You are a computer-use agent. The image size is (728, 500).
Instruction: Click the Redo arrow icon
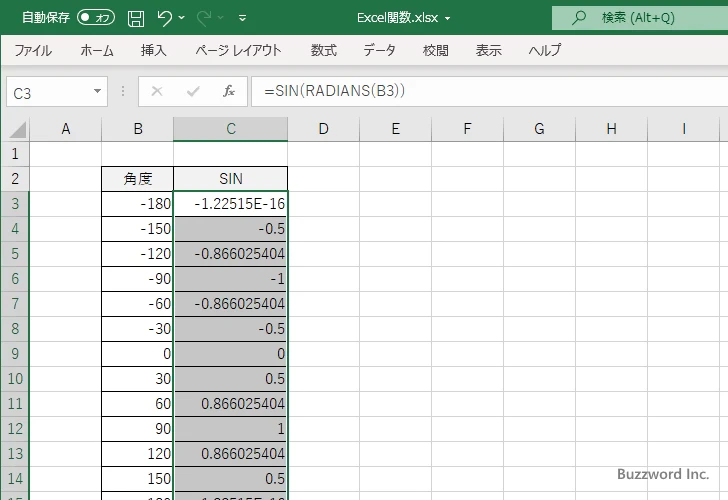[x=204, y=18]
